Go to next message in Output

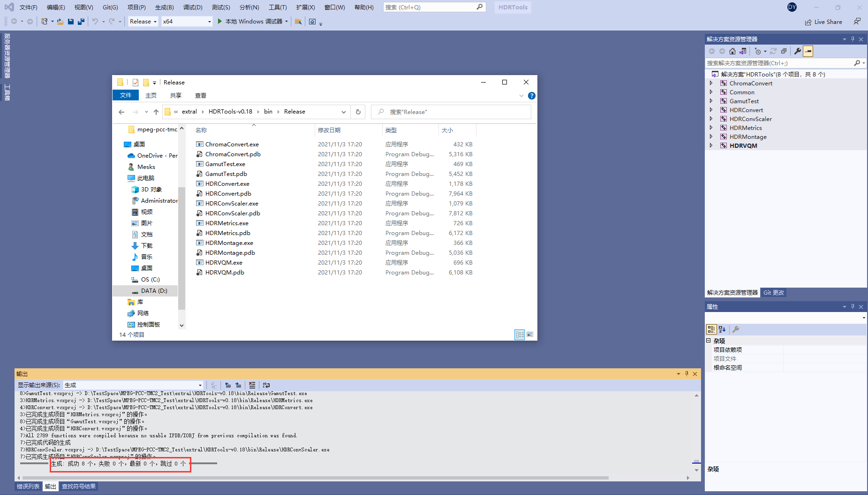click(x=238, y=385)
